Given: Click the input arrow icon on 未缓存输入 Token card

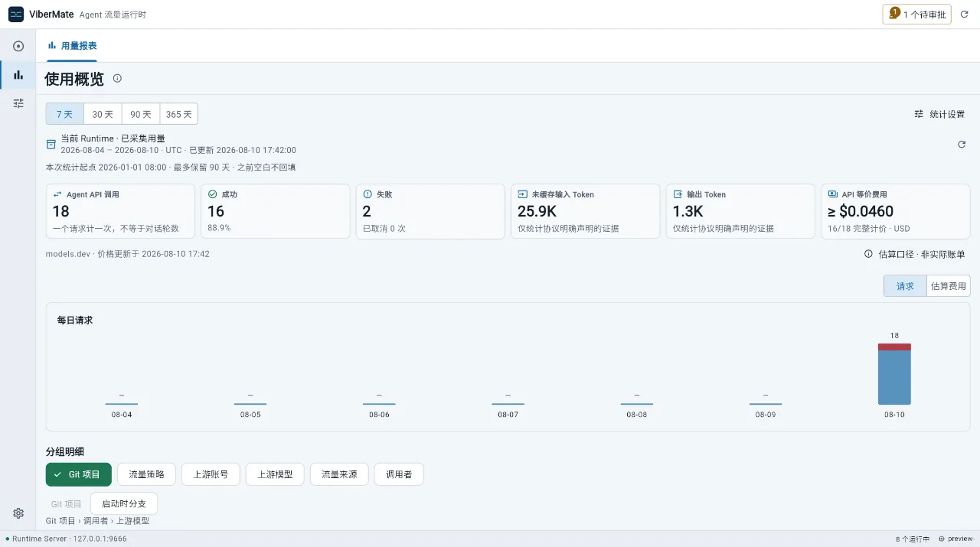Looking at the screenshot, I should click(x=523, y=194).
